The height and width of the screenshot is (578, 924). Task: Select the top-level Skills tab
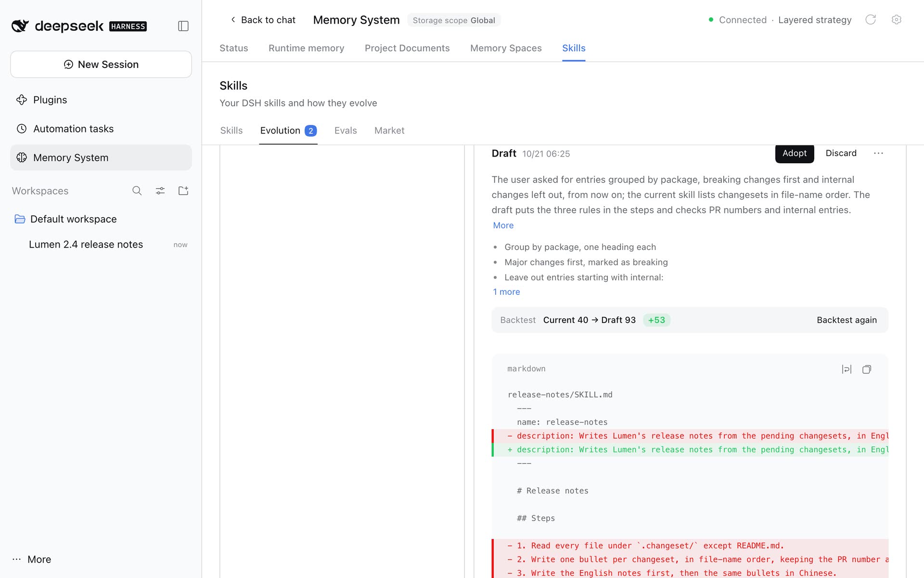tap(574, 48)
